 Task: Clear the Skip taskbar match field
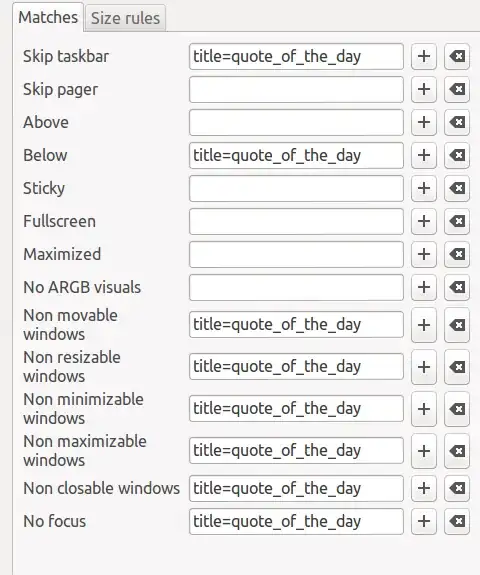pos(457,56)
